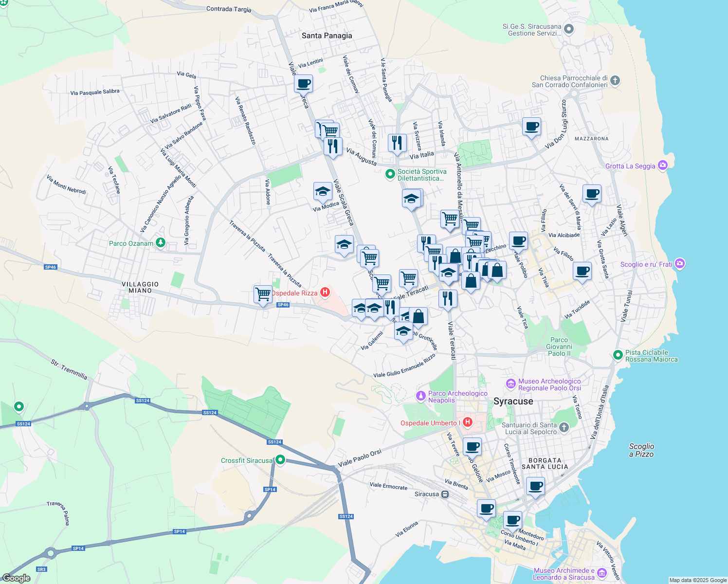Click MAZZARONA district label
The image size is (728, 584).
pyautogui.click(x=591, y=139)
